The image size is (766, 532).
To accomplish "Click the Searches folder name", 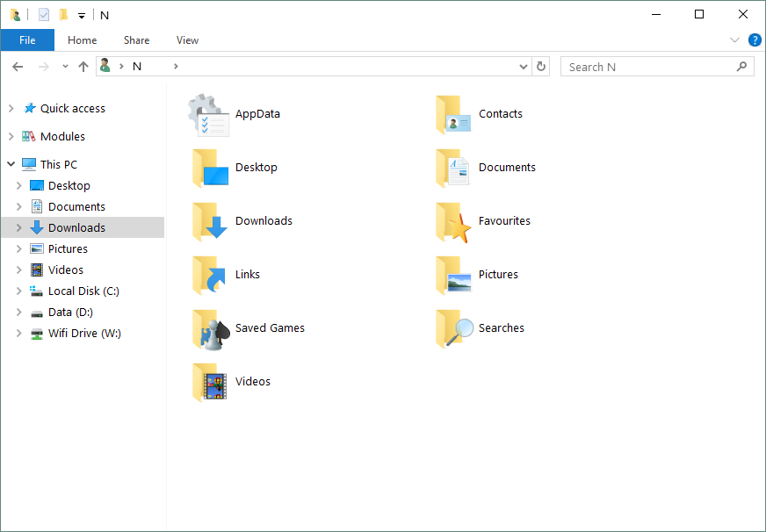I will pos(502,328).
